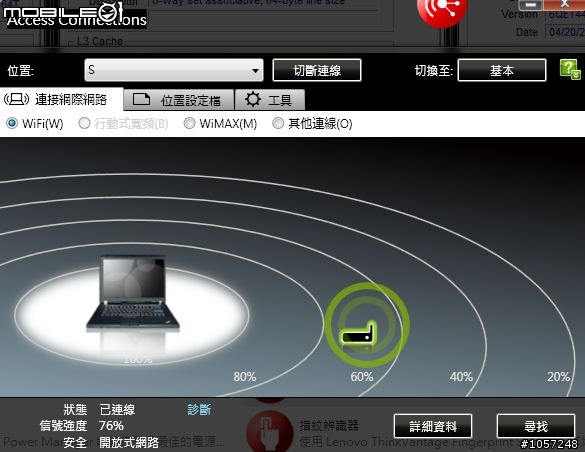Click the green help question mark icon
Image resolution: width=585 pixels, height=452 pixels.
tap(570, 69)
